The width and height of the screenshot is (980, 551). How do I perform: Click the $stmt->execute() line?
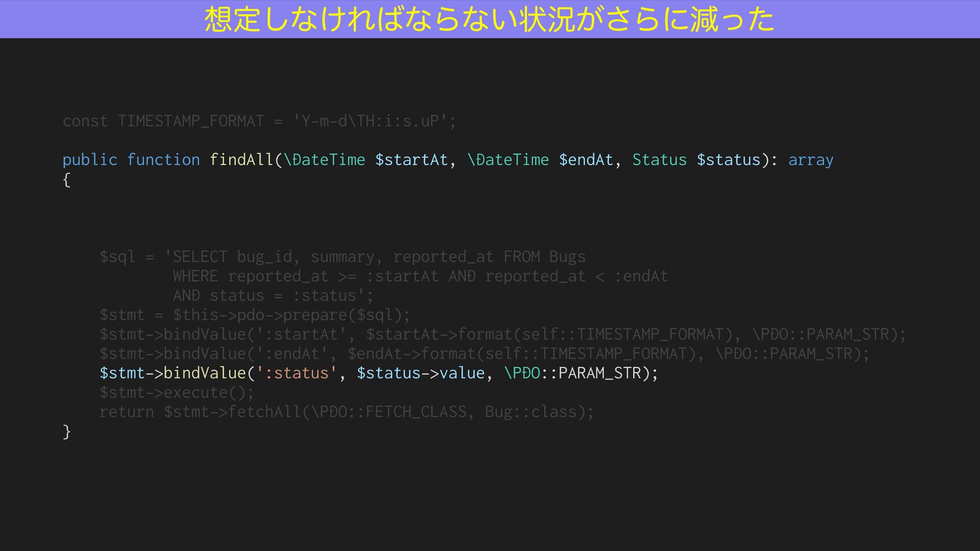click(x=176, y=393)
